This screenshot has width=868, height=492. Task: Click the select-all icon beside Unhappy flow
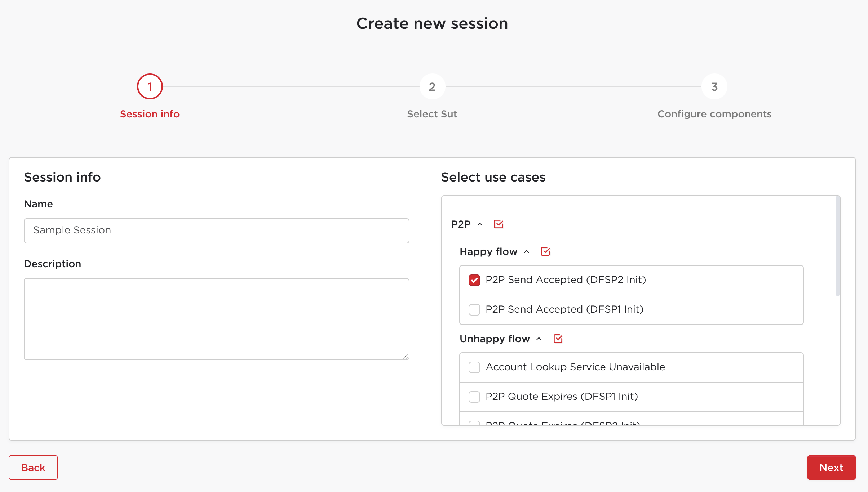click(x=558, y=339)
